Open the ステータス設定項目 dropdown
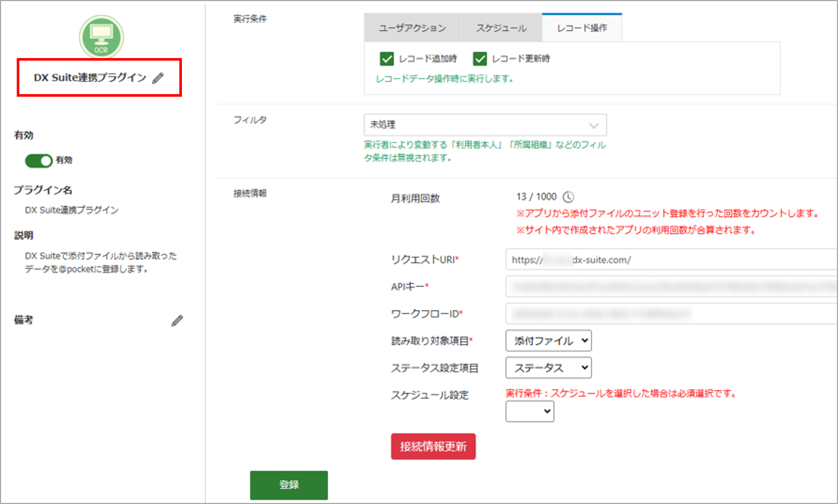 [x=548, y=368]
